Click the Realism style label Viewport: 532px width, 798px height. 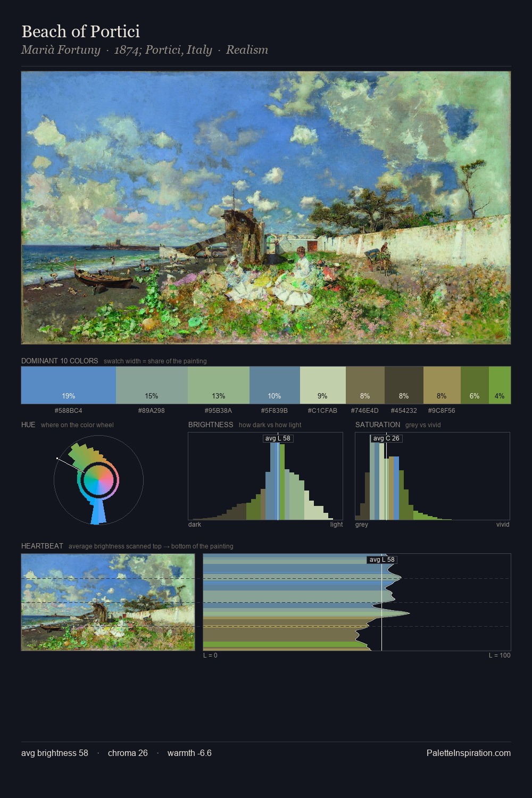point(247,50)
